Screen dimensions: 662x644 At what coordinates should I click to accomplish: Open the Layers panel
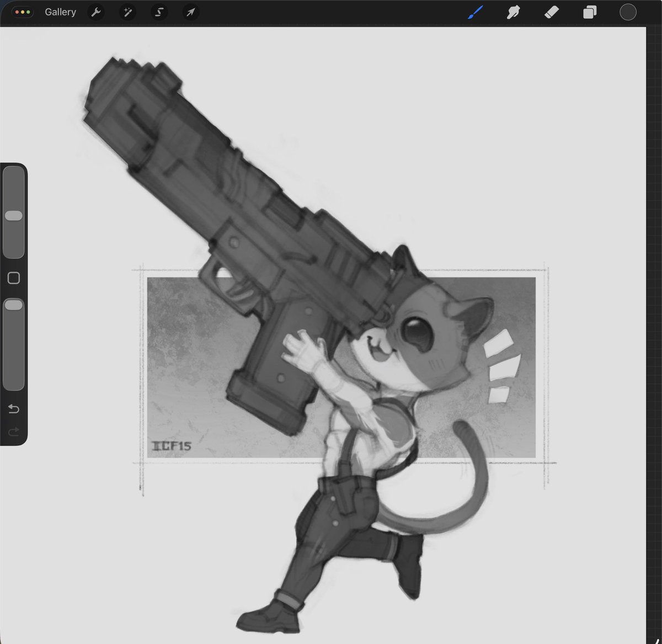pyautogui.click(x=590, y=12)
